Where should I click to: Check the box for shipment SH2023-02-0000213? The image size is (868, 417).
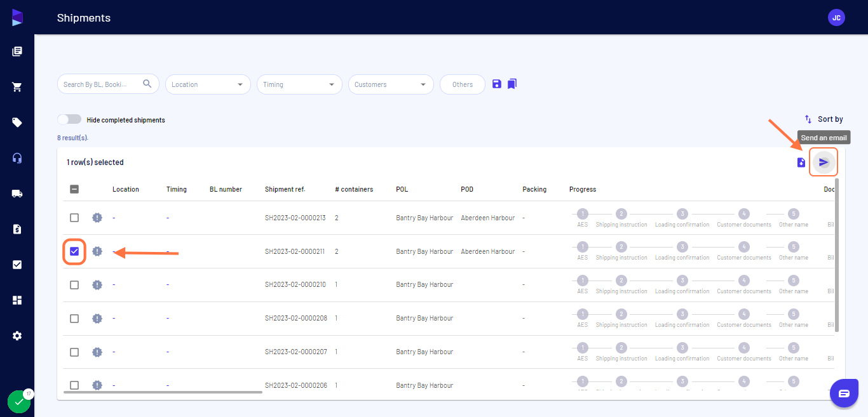74,218
